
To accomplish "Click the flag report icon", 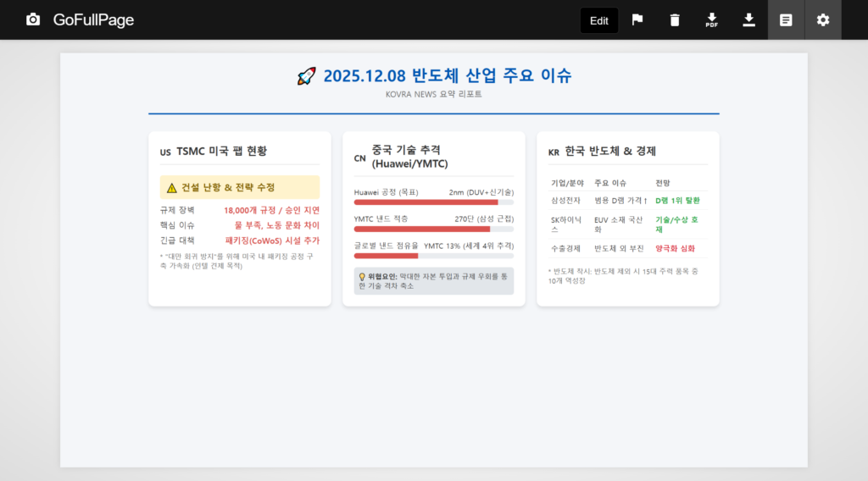I will pos(637,19).
